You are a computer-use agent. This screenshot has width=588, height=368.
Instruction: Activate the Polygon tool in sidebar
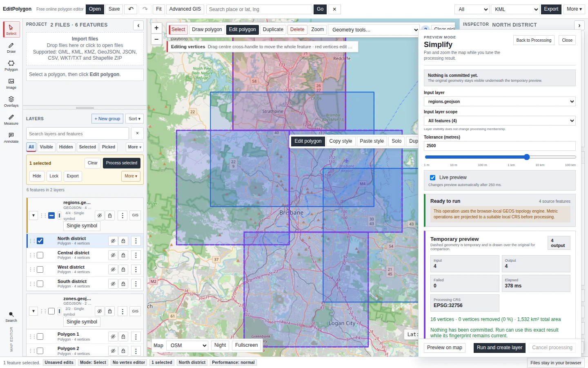coord(11,65)
